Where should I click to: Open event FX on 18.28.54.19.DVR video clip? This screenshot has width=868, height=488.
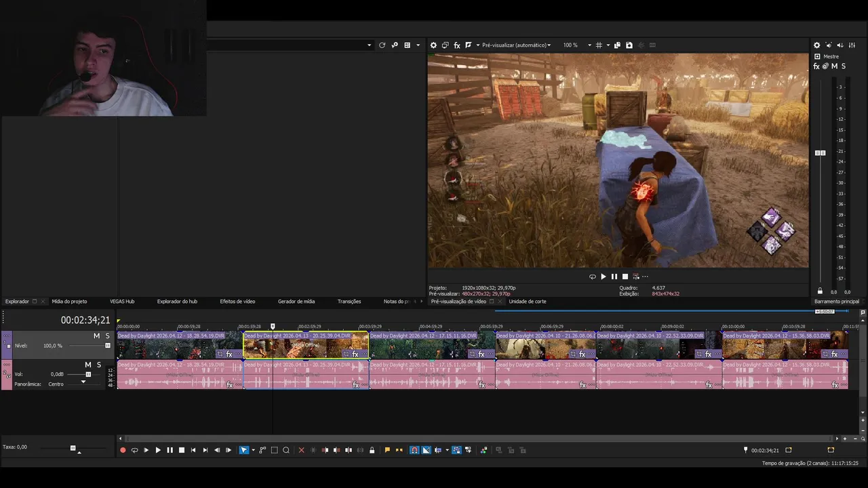229,354
